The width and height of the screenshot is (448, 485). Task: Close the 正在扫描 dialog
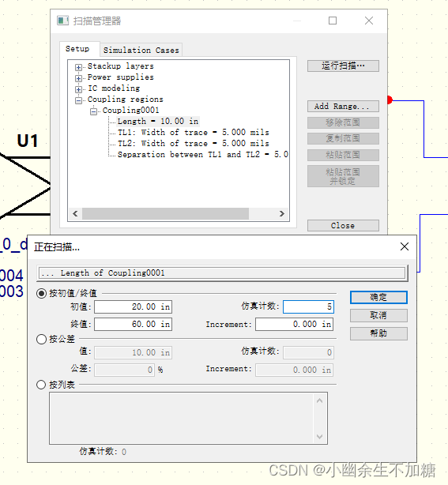point(405,246)
